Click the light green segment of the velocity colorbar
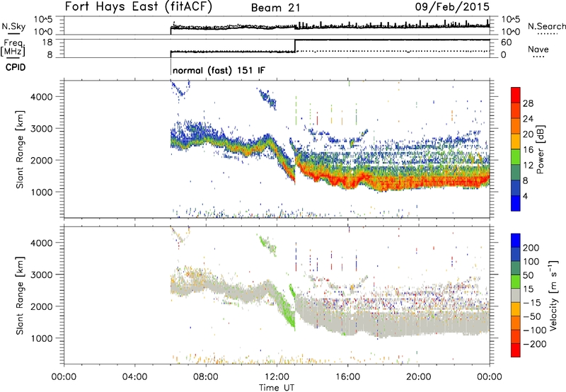The width and height of the screenshot is (566, 392). tap(516, 282)
